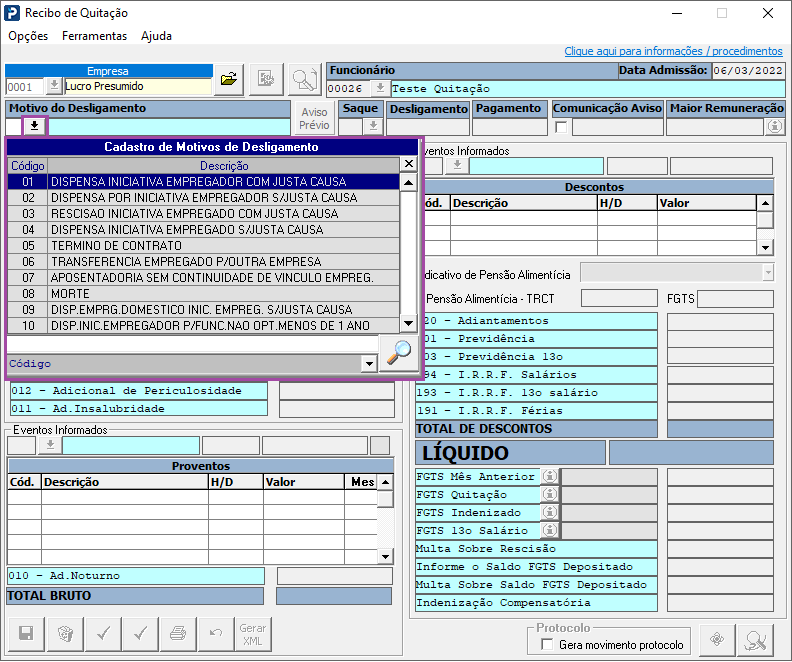Toggle the Comunicação Aviso checkbox
This screenshot has width=792, height=662.
(x=561, y=127)
